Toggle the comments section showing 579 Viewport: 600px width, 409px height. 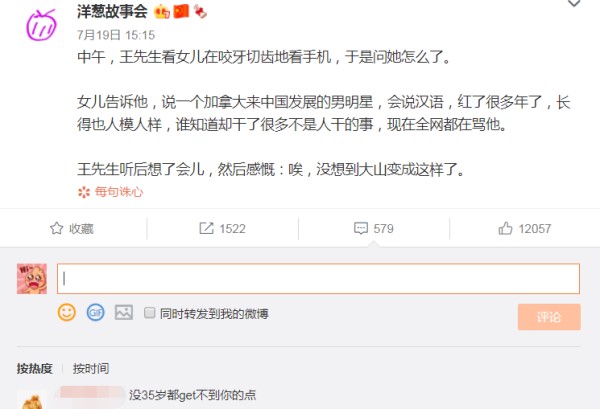point(374,228)
